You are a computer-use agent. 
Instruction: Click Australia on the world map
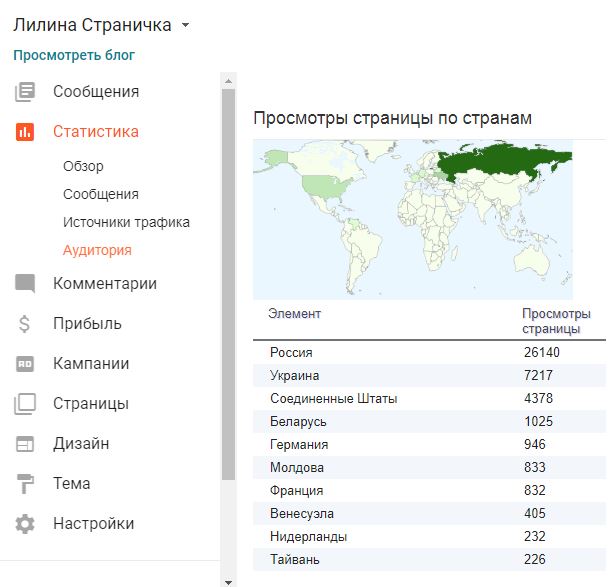pyautogui.click(x=531, y=260)
